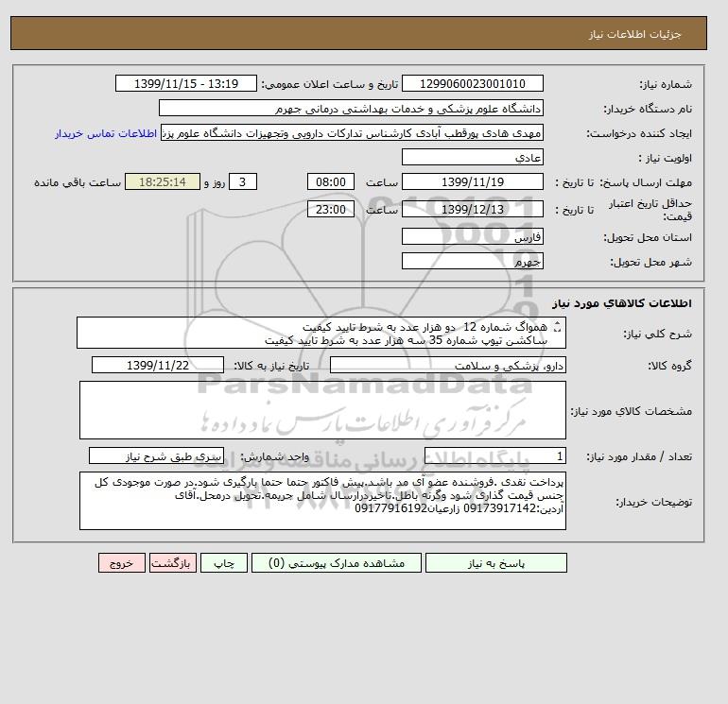Click label 'تاریخ و ساعت اعلان عمومی:'
The width and height of the screenshot is (728, 704).
click(330, 84)
